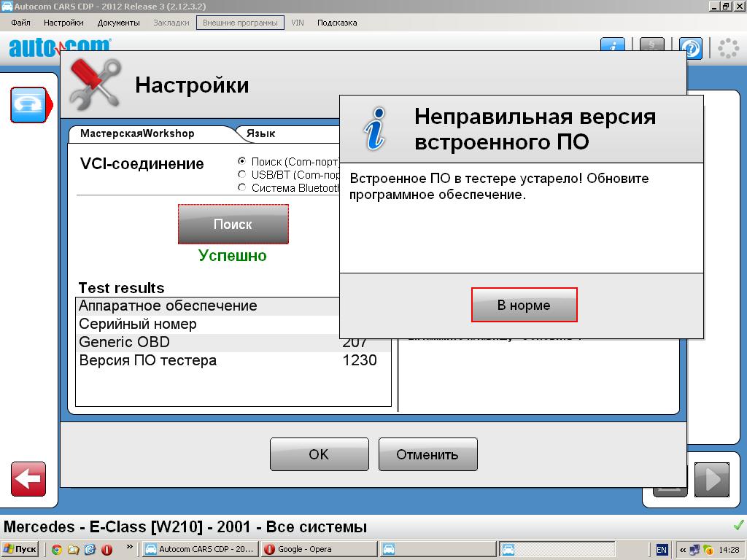Switch to Google - Opera taskbar button

tap(320, 549)
